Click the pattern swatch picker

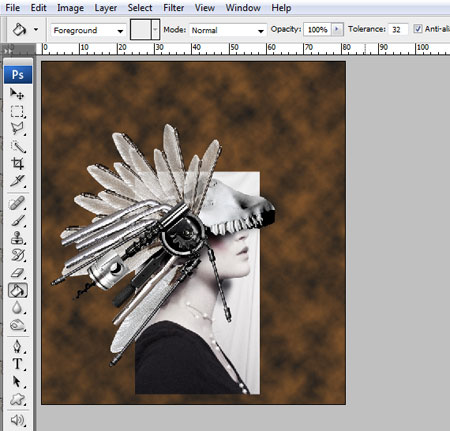[x=145, y=30]
